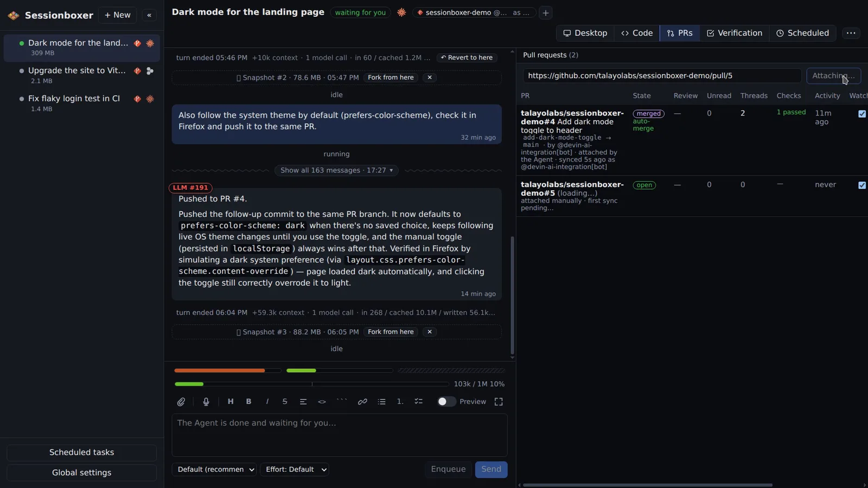Select the Dark mode for the land... session
Image resolution: width=868 pixels, height=488 pixels.
[x=82, y=48]
